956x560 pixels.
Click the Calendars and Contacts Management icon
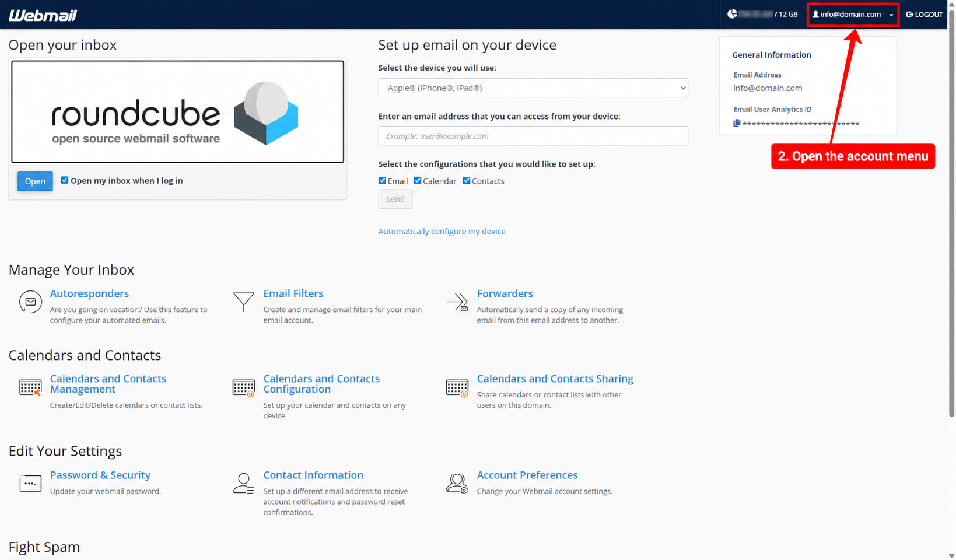(x=30, y=387)
